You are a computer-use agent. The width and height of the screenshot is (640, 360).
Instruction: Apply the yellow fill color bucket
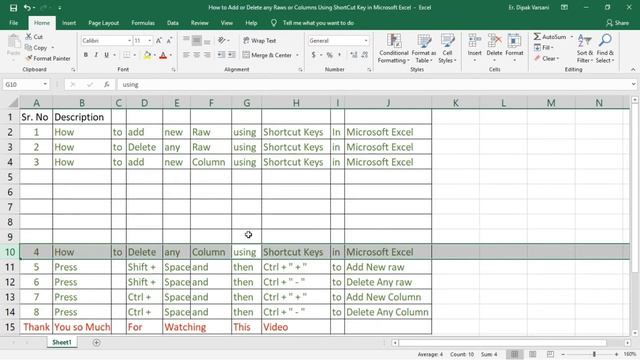coord(147,55)
